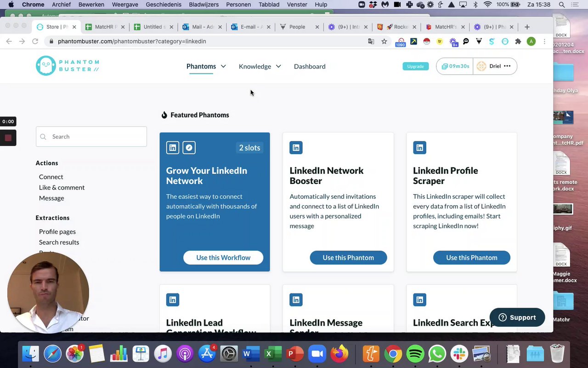Open WhatsApp from the Dock
This screenshot has height=368, width=588.
click(437, 354)
